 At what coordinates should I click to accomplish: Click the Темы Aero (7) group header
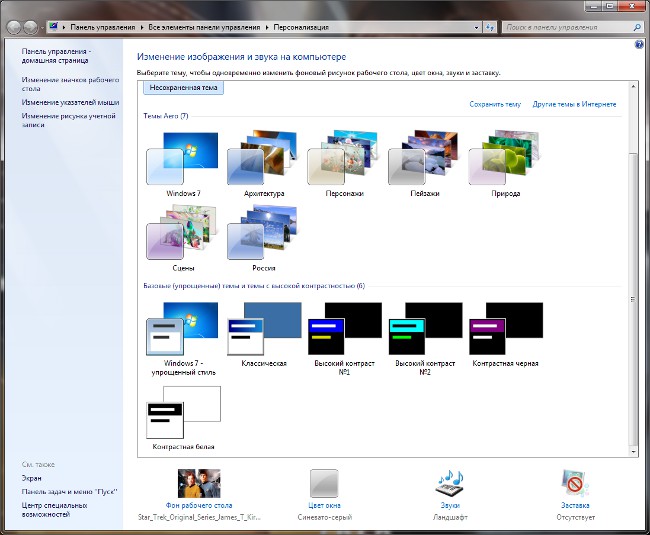(x=166, y=116)
